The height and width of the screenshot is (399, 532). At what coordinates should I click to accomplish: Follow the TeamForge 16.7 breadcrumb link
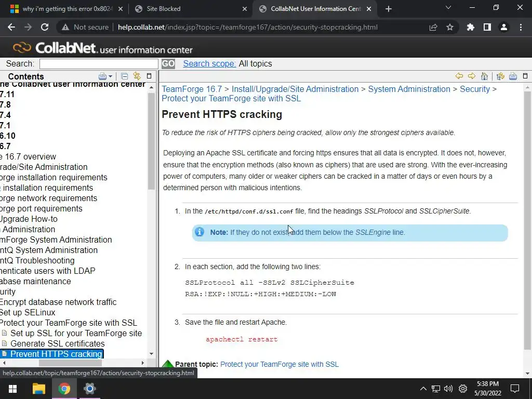[x=192, y=89]
